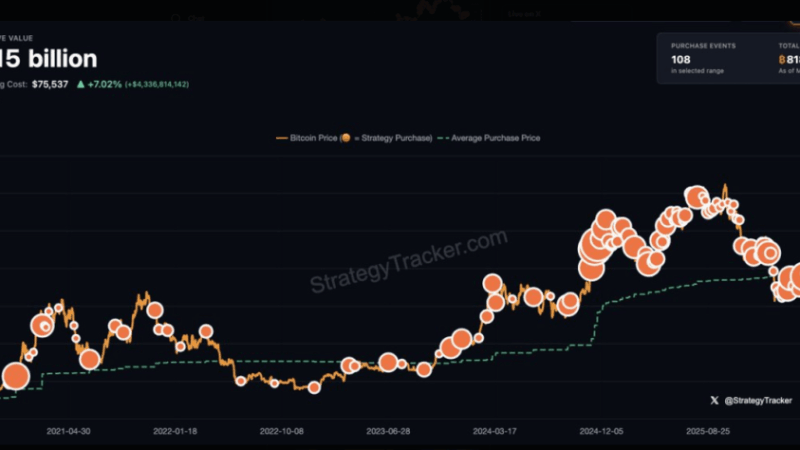Click the 2024-12-05 date axis label
Image resolution: width=800 pixels, height=450 pixels.
coord(602,431)
